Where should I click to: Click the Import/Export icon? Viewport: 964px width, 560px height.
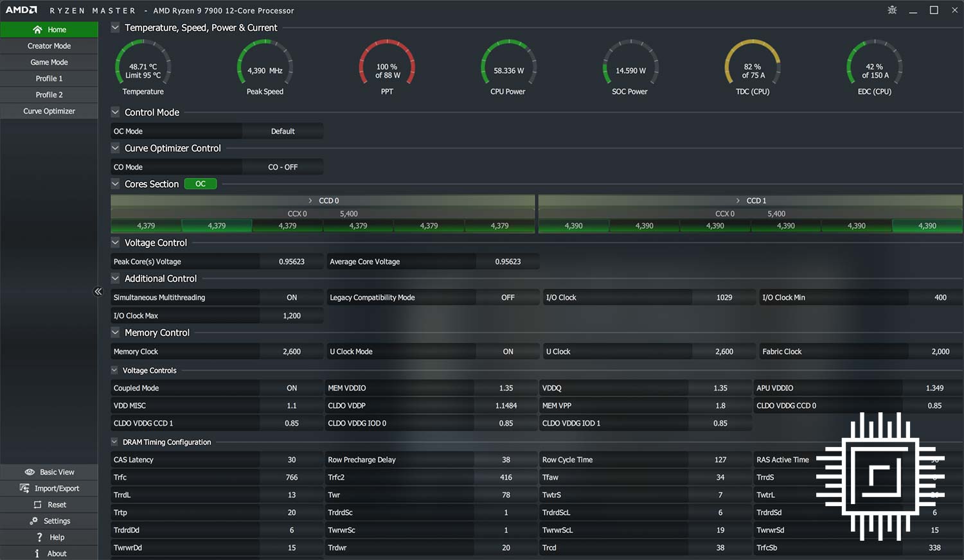coord(24,488)
